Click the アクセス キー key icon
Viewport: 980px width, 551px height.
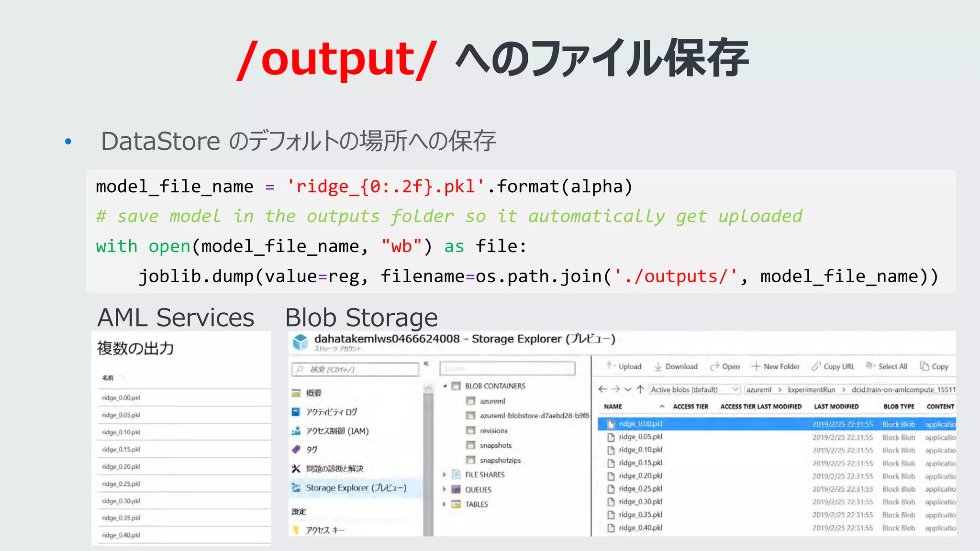[x=296, y=530]
